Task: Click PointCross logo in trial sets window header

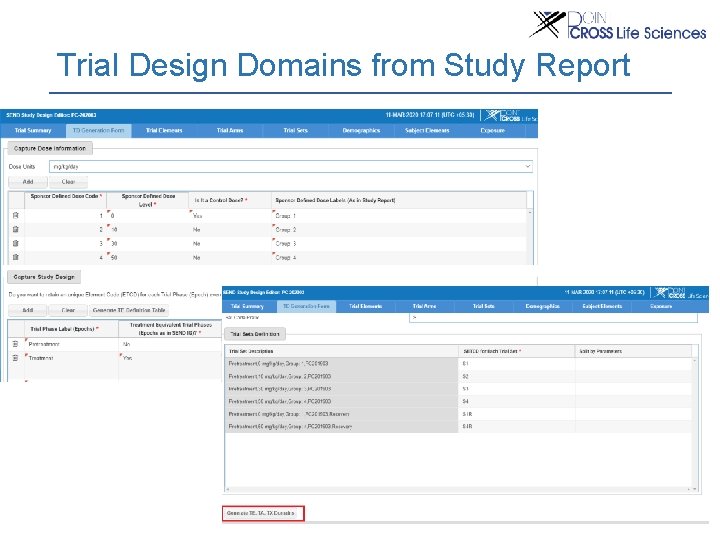Action: tap(681, 293)
